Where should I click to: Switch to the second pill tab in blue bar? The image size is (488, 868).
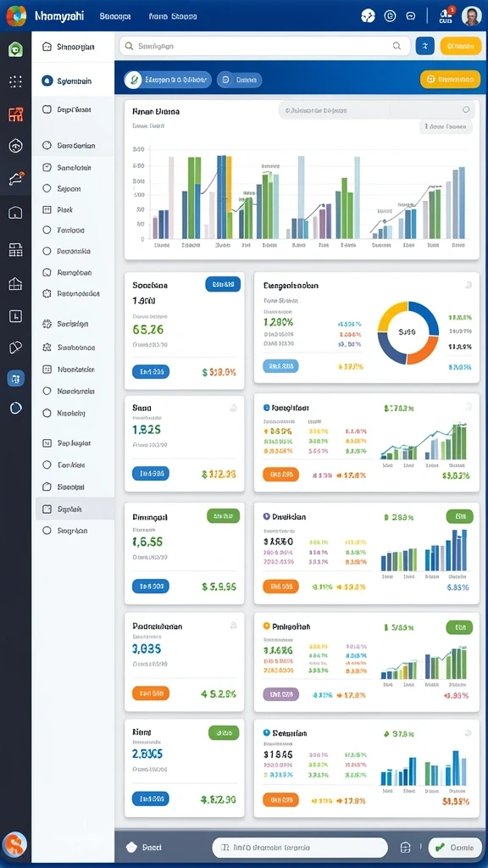click(240, 80)
